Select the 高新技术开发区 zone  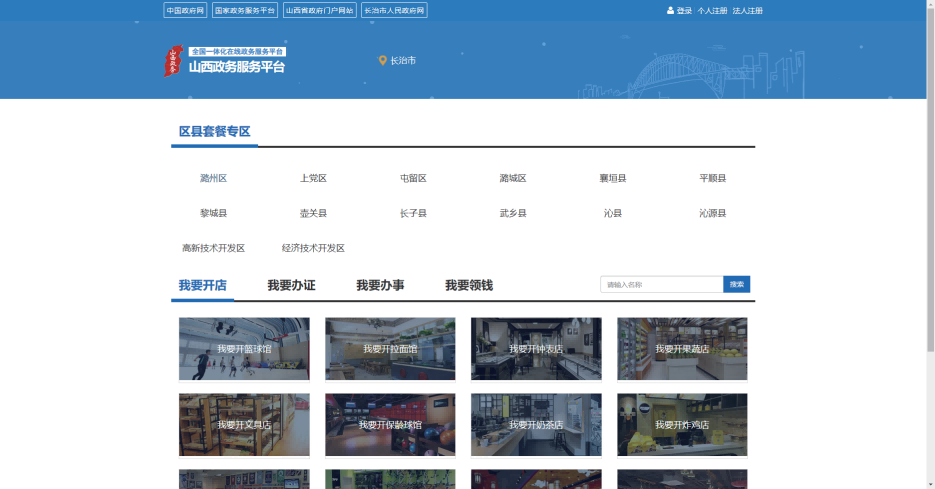213,248
